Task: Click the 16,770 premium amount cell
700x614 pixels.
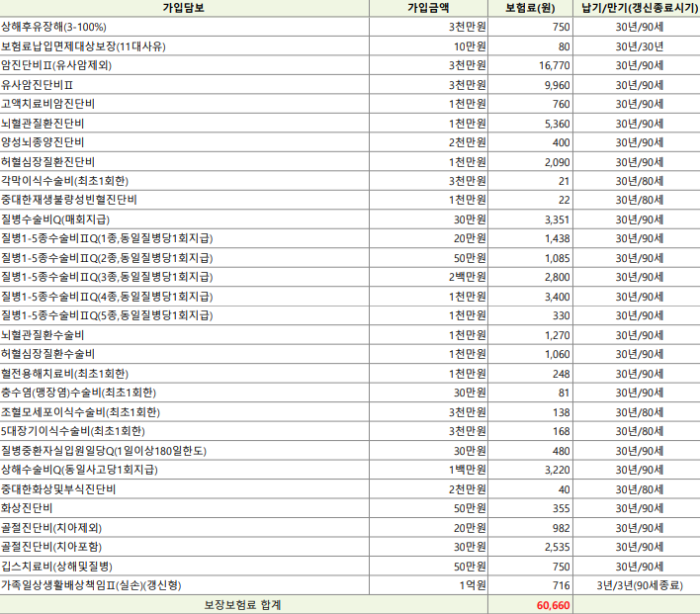Action: click(554, 65)
